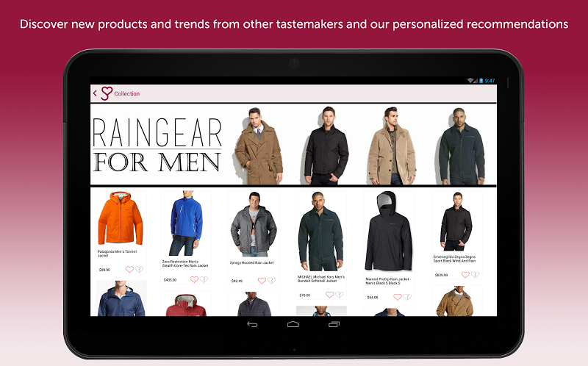Viewport: 588px width, 366px height.
Task: Tap the $839.99 price
Action: pyautogui.click(x=442, y=275)
